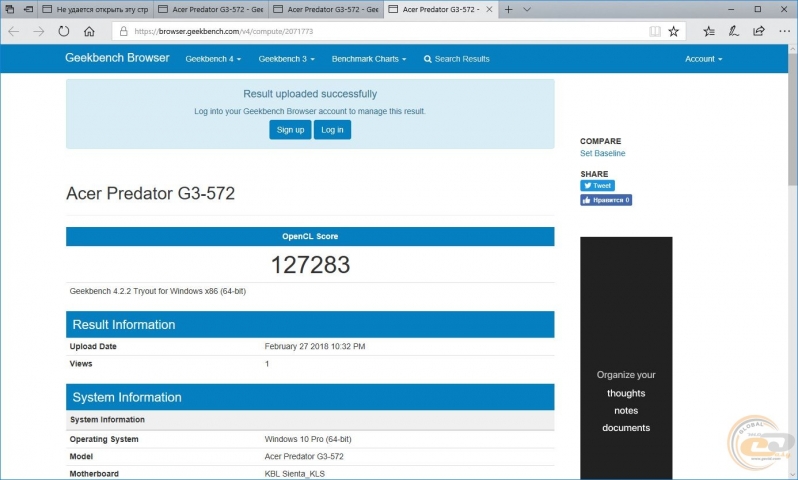The image size is (798, 480).
Task: Click the System Information blue header
Action: (310, 397)
